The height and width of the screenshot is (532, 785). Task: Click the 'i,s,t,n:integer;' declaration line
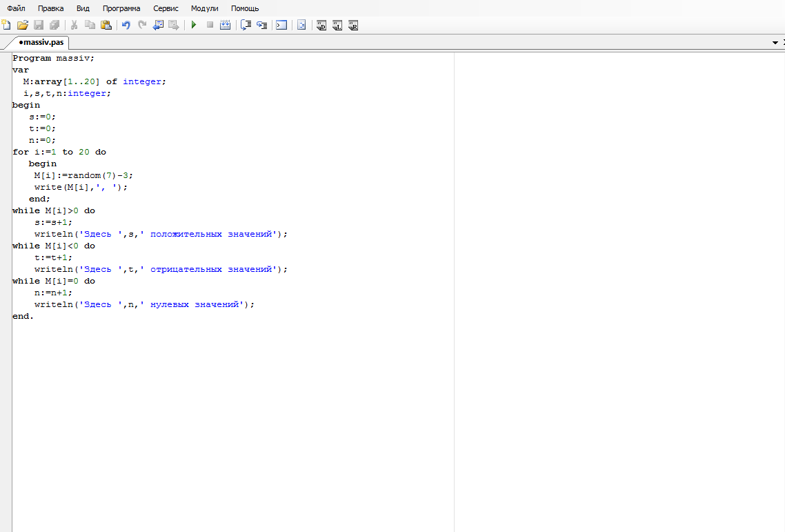(67, 93)
